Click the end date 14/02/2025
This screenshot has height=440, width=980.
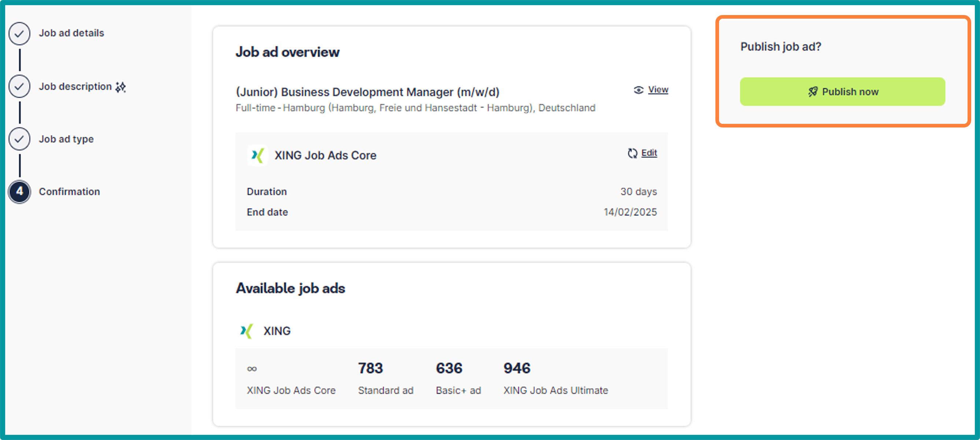[630, 212]
